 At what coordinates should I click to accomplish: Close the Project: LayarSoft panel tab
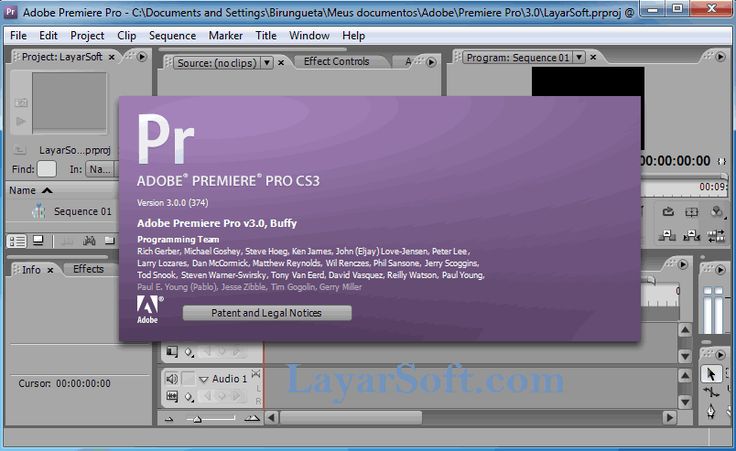[112, 57]
